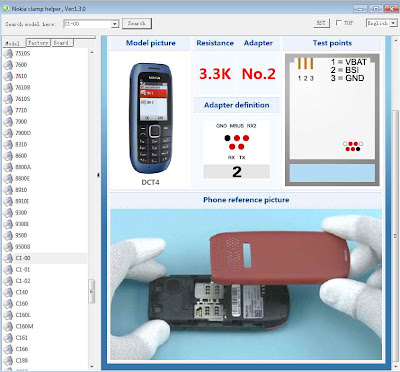Select the icon for model 8310
400x372 pixels.
[8, 144]
